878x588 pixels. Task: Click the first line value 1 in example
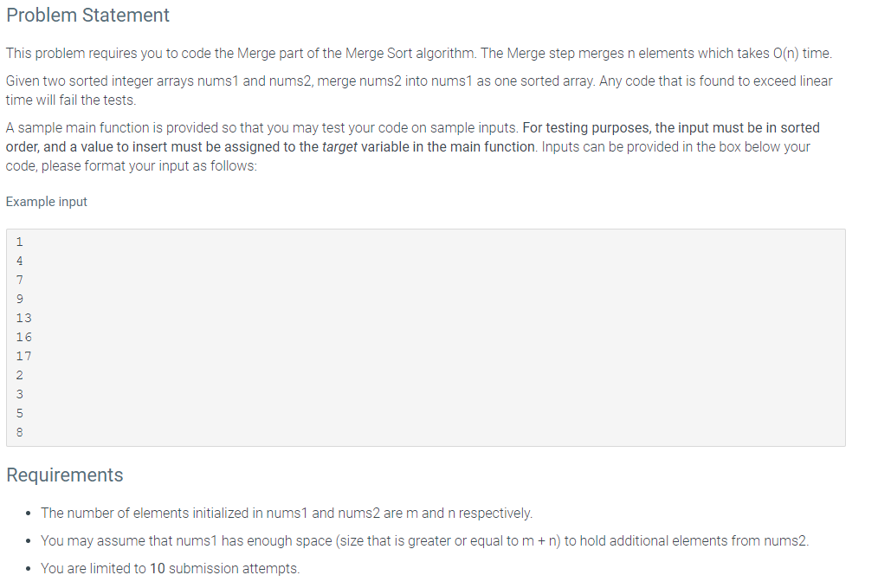20,242
